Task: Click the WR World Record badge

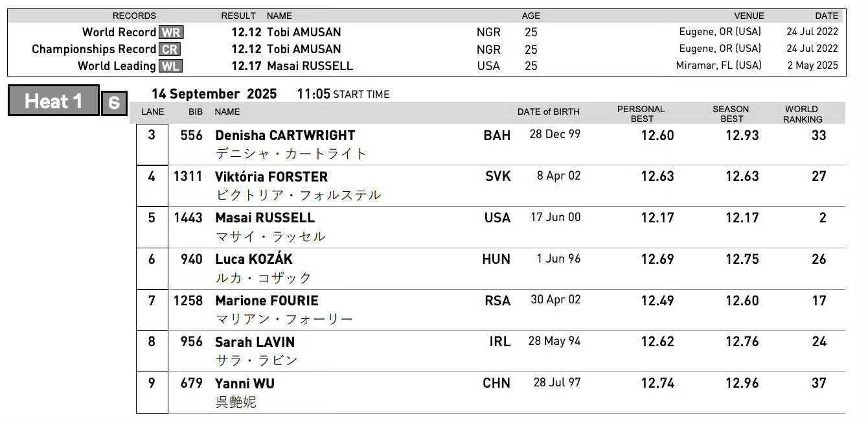Action: point(170,32)
